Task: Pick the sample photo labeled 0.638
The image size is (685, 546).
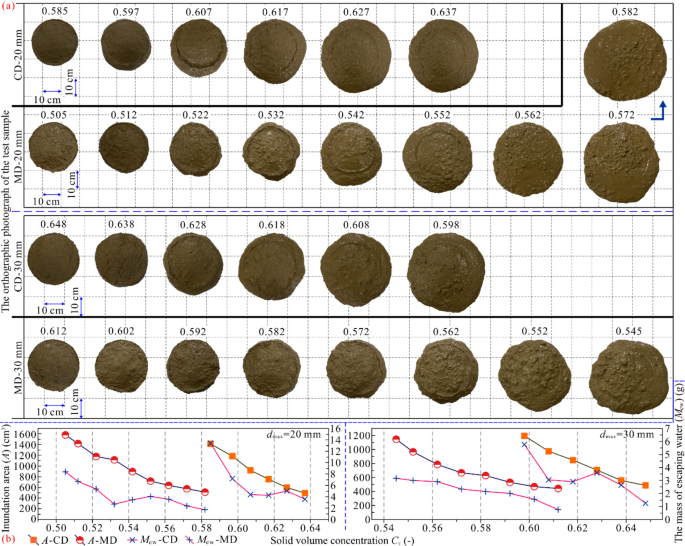Action: (121, 259)
